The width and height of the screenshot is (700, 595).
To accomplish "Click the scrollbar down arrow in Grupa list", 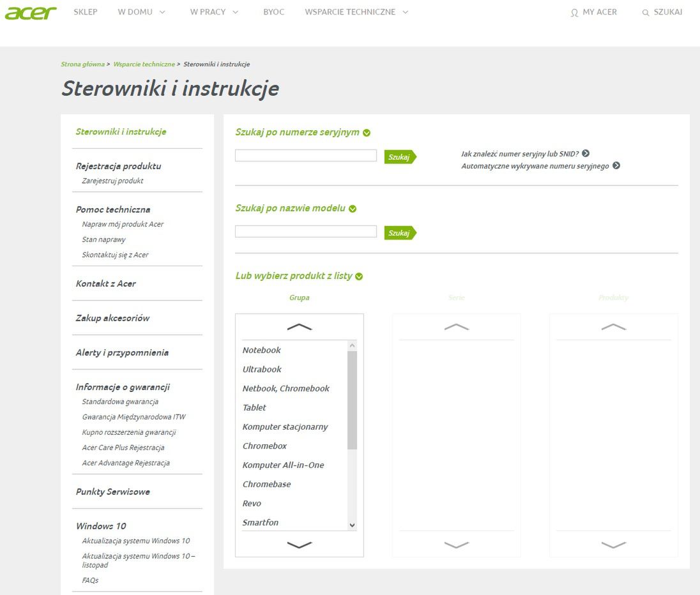I will pos(352,525).
